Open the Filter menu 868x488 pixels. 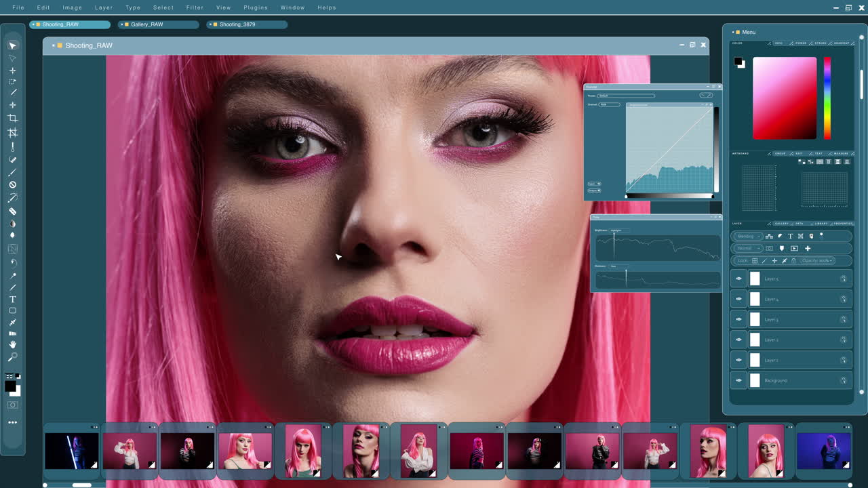point(195,7)
